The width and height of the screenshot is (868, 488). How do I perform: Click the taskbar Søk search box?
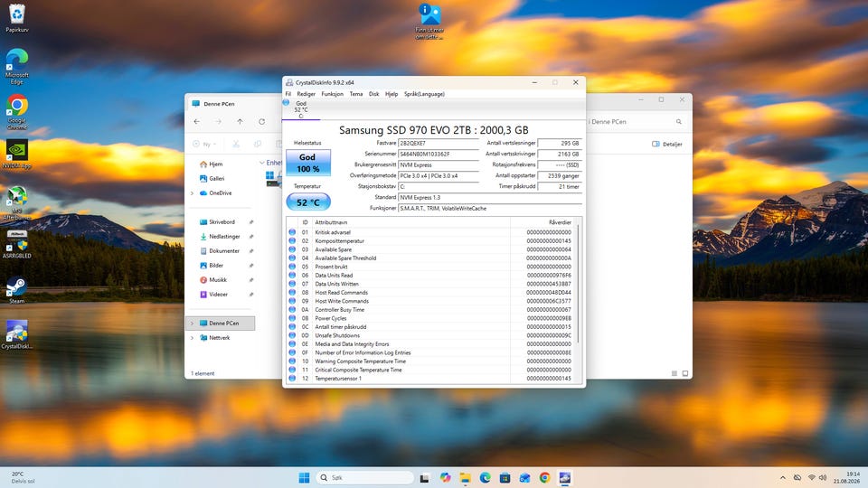pos(364,478)
